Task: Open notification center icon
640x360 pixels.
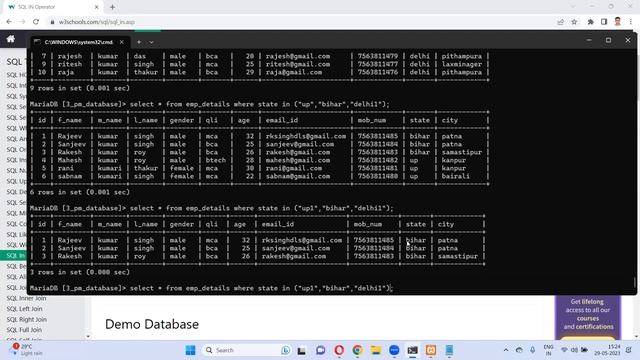Action: pyautogui.click(x=629, y=350)
